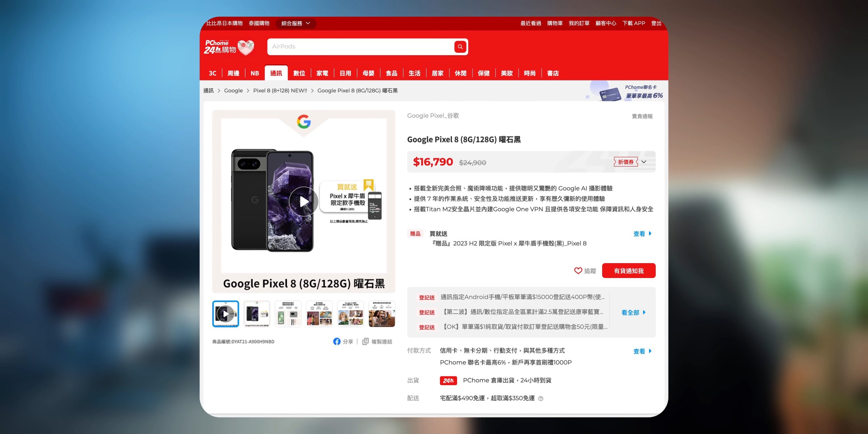Open 查看 arrow beside 買就送 gift
Image resolution: width=868 pixels, height=434 pixels.
point(642,234)
